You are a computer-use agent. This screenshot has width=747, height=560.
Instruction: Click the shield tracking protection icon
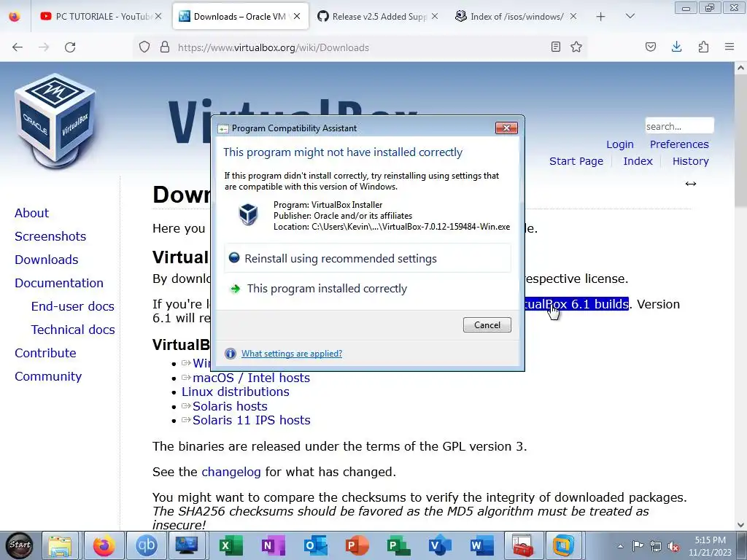click(144, 47)
